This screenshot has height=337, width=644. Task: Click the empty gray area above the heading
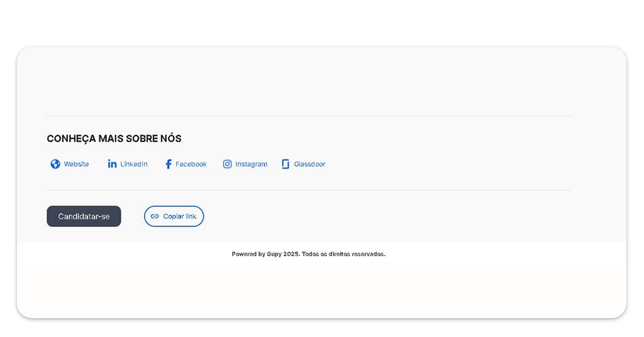[x=308, y=82]
